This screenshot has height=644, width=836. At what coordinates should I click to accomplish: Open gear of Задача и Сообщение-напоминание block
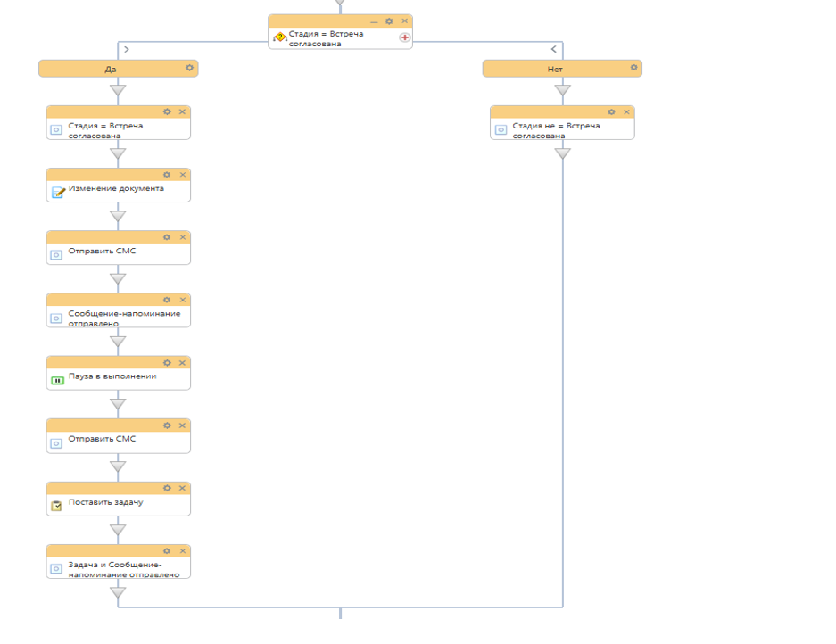pos(167,551)
